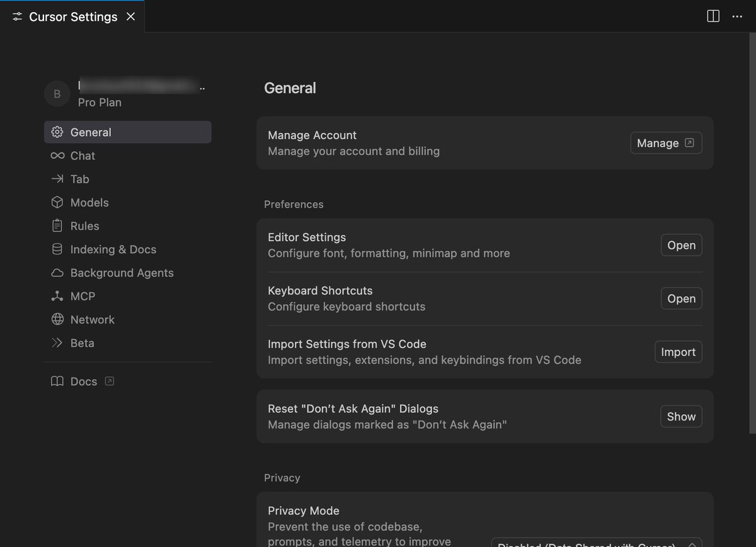Open the Privacy Mode dropdown
The image size is (756, 547).
[596, 543]
